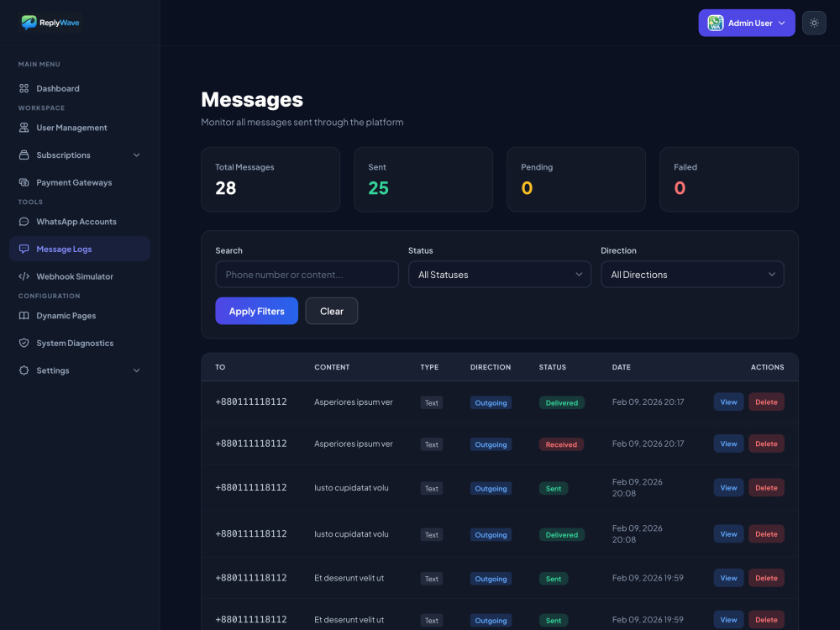840x630 pixels.
Task: Toggle light theme with the sun icon
Action: click(x=814, y=23)
